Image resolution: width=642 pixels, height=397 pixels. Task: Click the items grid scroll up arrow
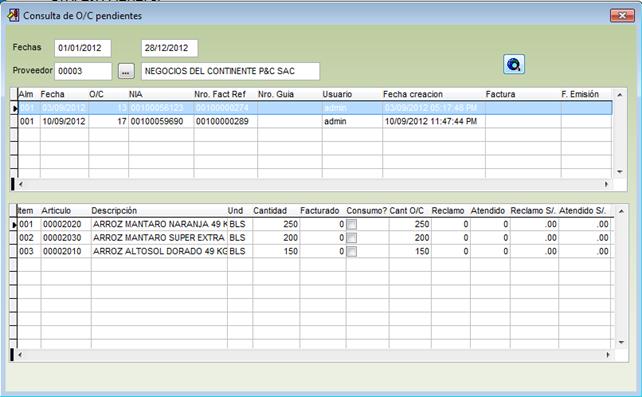(x=621, y=211)
